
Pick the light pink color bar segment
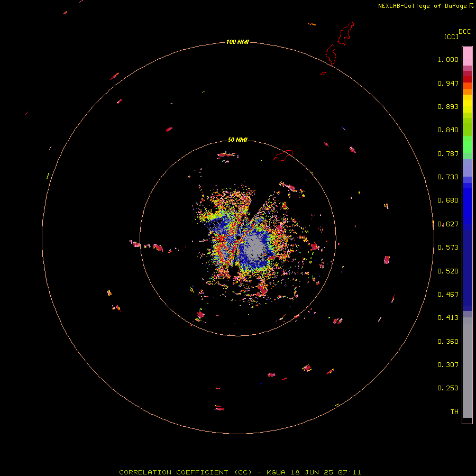pyautogui.click(x=467, y=57)
